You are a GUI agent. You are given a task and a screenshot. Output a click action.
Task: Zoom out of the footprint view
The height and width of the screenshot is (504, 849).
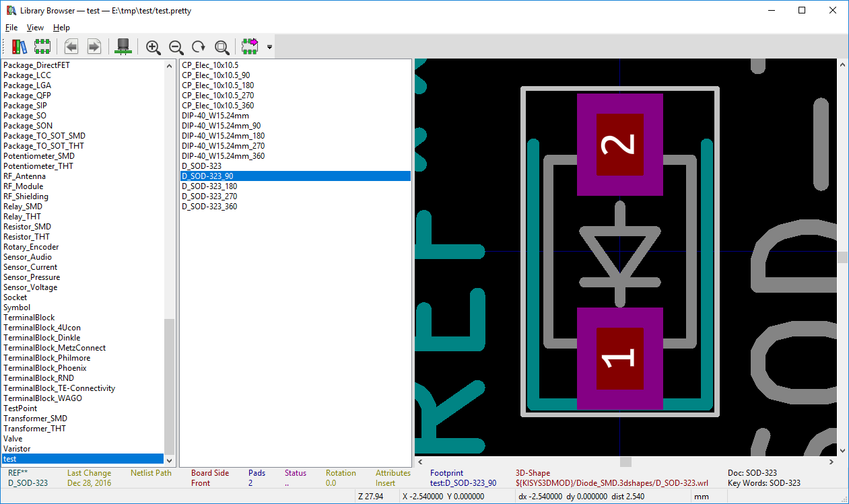click(176, 46)
